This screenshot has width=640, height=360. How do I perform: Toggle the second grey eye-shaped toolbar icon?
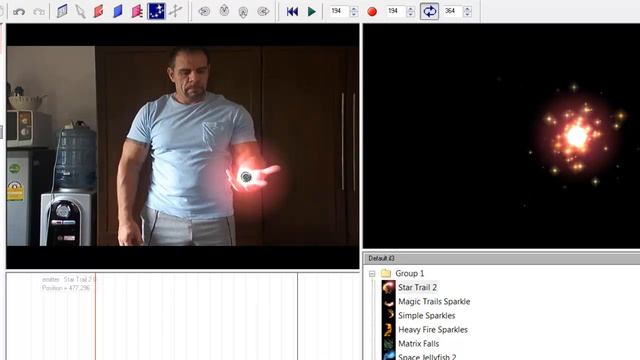tap(224, 11)
